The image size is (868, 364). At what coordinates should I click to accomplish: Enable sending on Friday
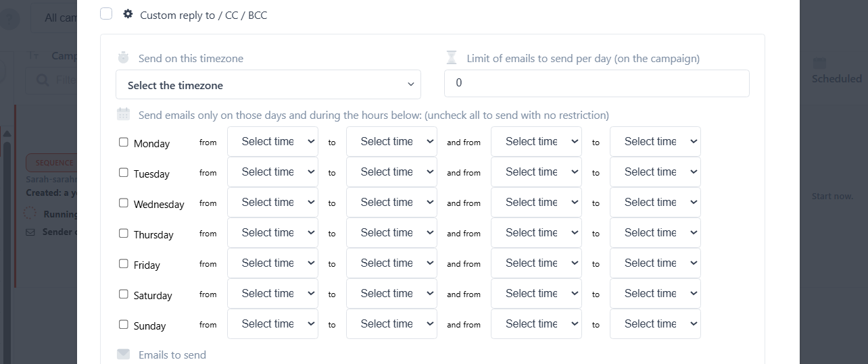pos(124,264)
